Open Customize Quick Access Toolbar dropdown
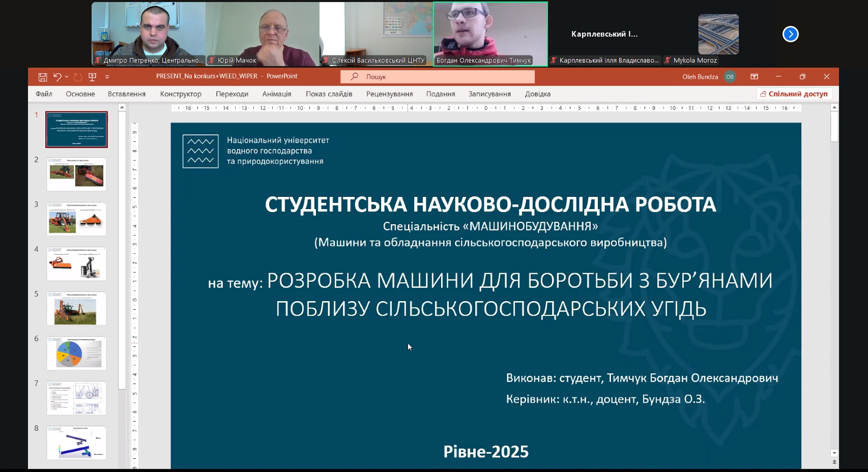 point(107,77)
